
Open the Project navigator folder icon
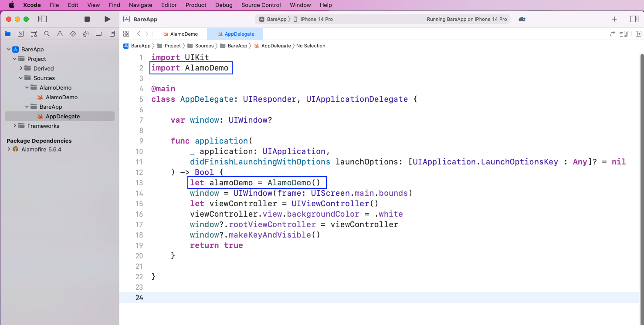click(x=7, y=34)
